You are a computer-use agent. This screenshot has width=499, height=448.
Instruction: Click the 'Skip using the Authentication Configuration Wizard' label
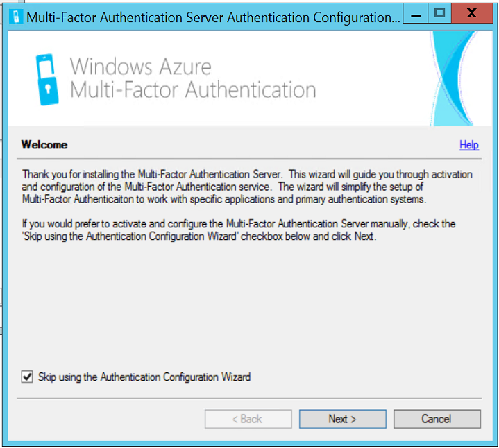click(144, 377)
